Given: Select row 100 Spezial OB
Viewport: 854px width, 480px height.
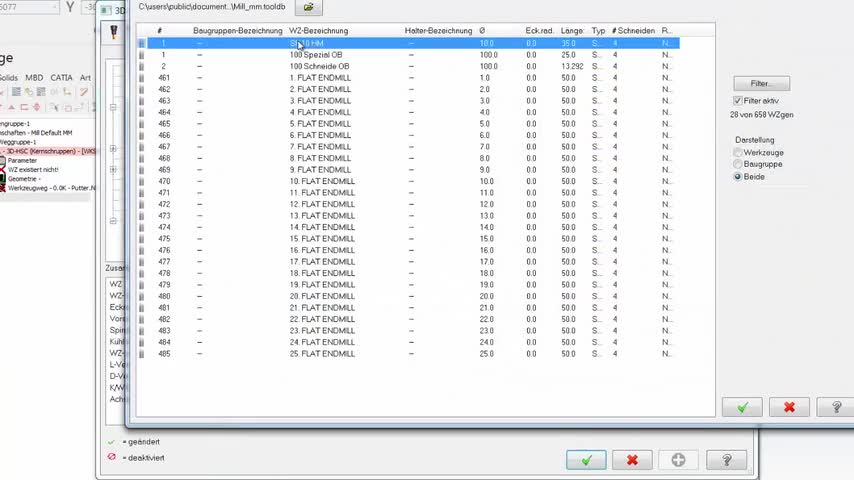Looking at the screenshot, I should click(408, 55).
